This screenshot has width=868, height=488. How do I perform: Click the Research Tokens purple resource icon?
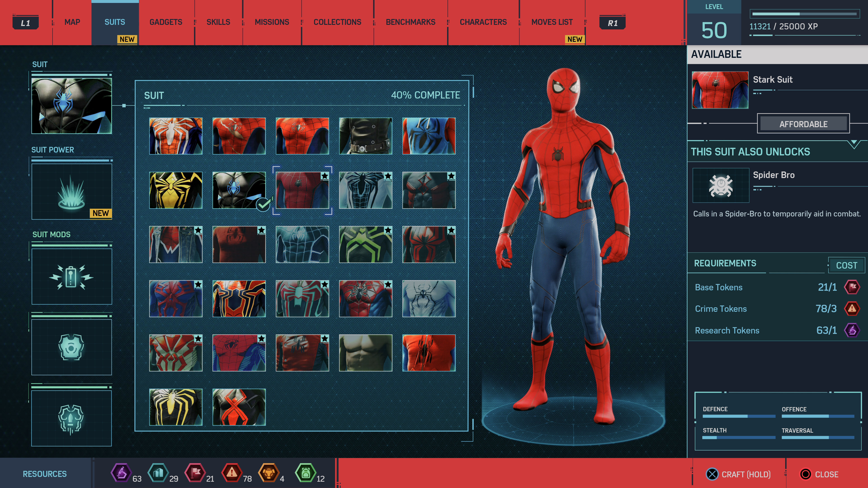click(x=121, y=472)
